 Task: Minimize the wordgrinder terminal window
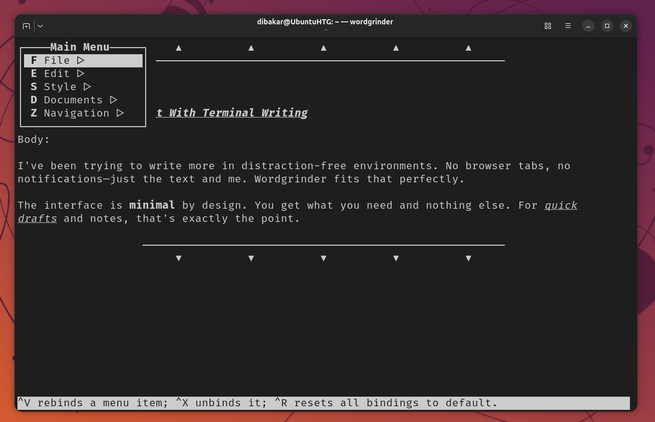tap(588, 26)
